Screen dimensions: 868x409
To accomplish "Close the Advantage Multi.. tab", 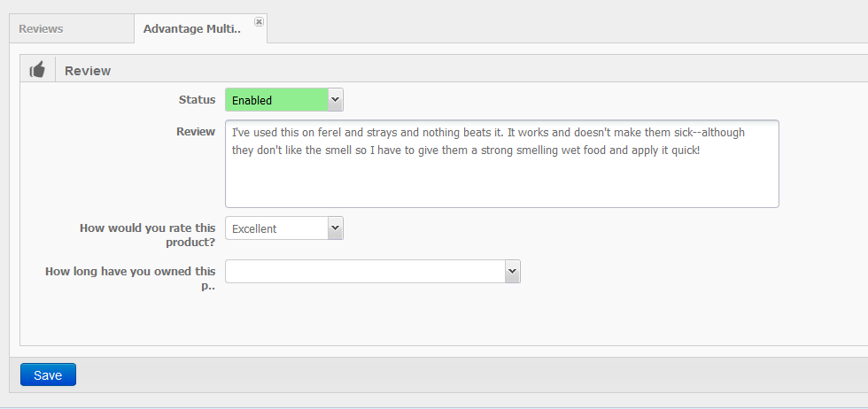I will [259, 21].
